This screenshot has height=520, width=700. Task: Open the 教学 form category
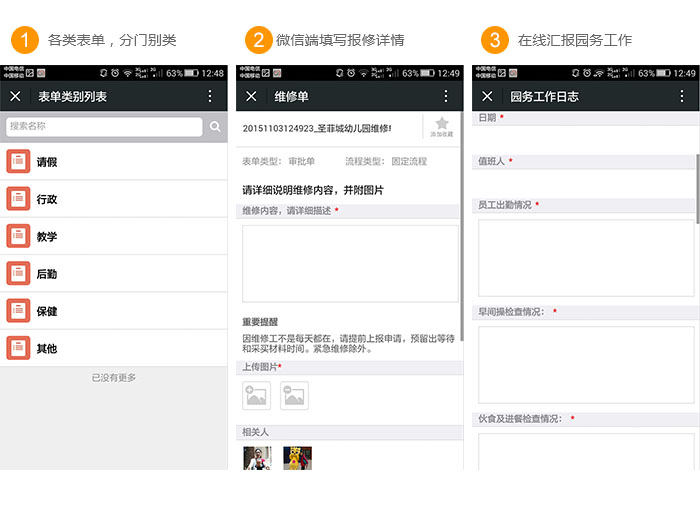114,236
